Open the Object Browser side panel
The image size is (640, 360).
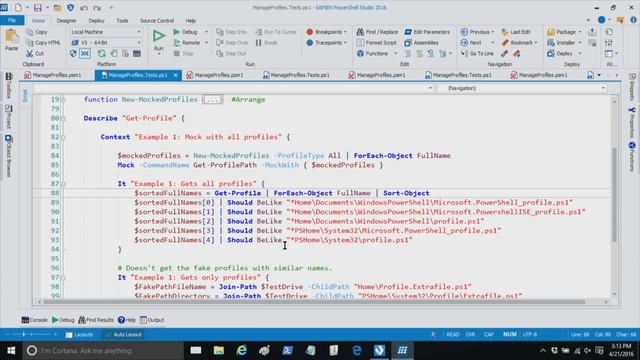click(x=8, y=156)
